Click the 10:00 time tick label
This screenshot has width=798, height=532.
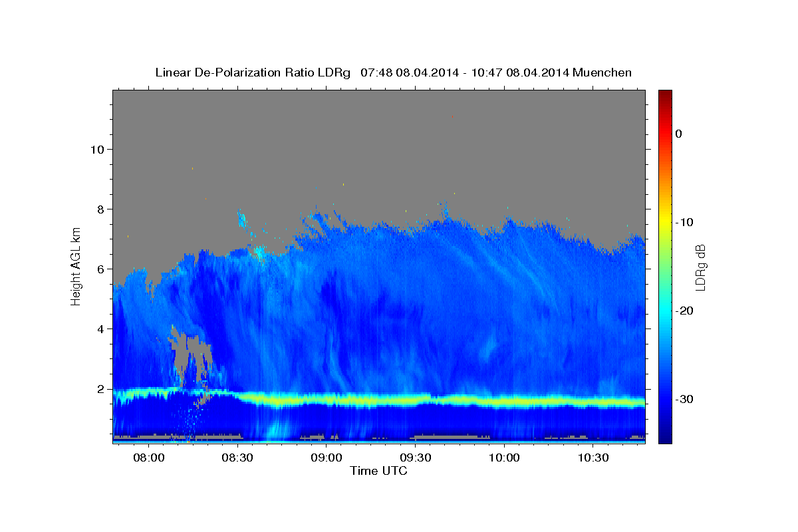(x=504, y=458)
